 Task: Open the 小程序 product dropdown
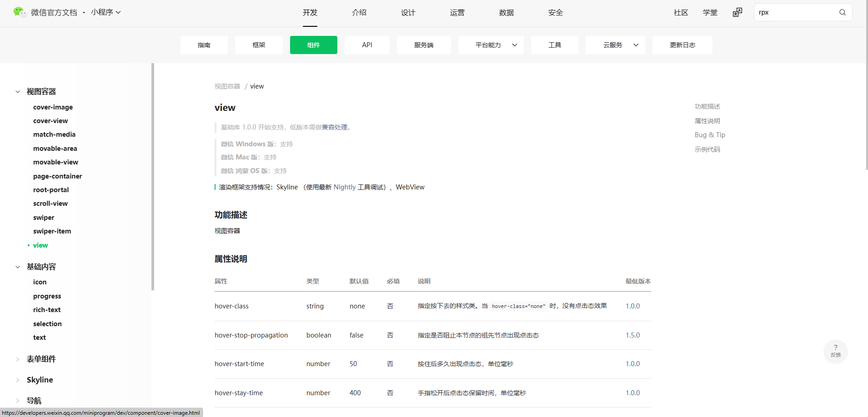[x=105, y=12]
